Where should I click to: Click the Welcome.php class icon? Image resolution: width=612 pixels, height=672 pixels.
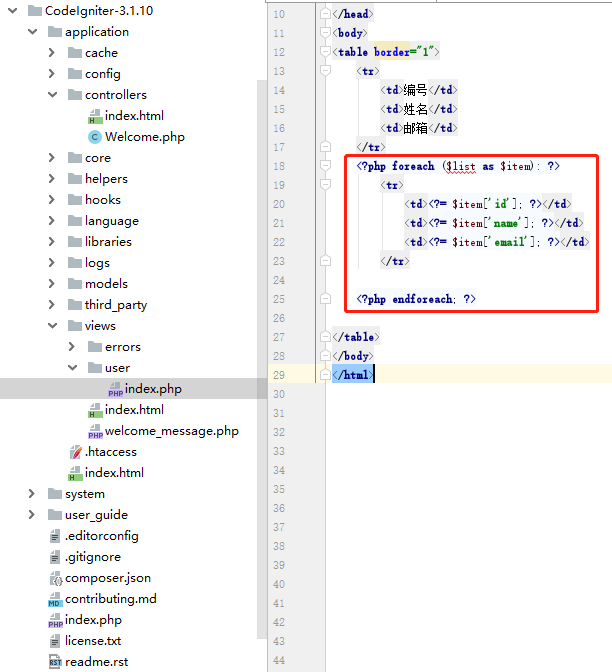coord(95,137)
